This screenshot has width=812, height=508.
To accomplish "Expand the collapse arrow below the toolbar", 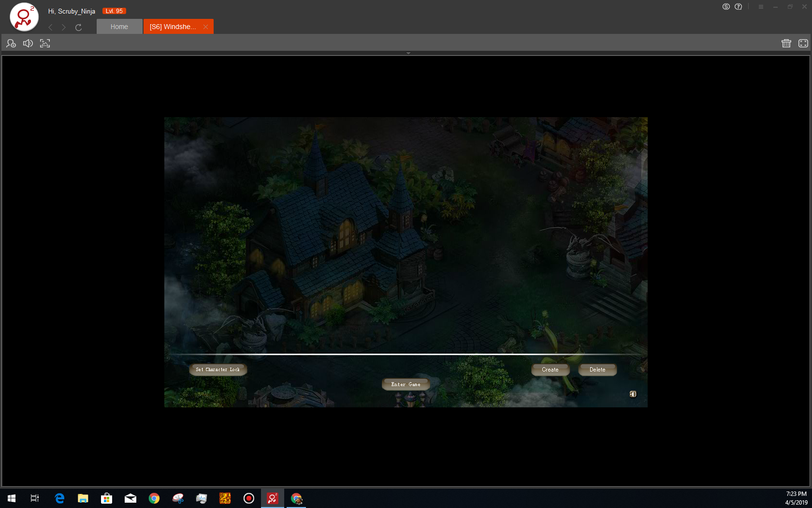I will 408,53.
